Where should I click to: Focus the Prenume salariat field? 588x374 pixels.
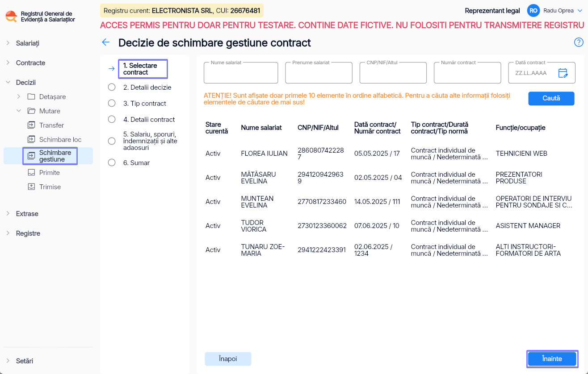click(x=319, y=73)
